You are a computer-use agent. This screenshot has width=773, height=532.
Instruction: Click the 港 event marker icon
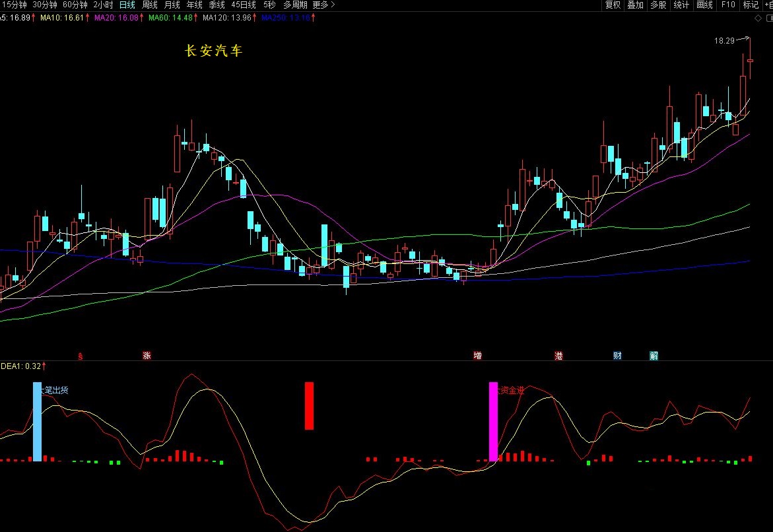click(558, 356)
